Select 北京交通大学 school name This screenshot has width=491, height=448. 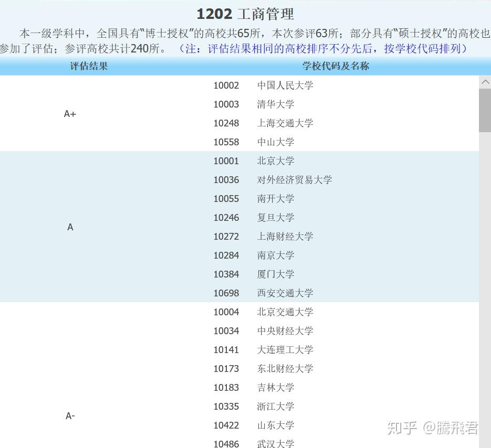coord(285,312)
